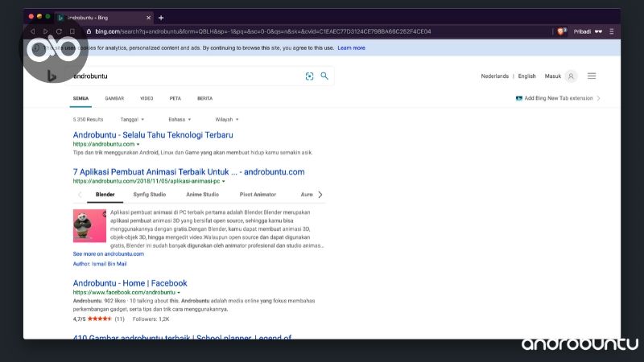This screenshot has width=644, height=362.
Task: Select the PETA search tab
Action: [x=175, y=98]
